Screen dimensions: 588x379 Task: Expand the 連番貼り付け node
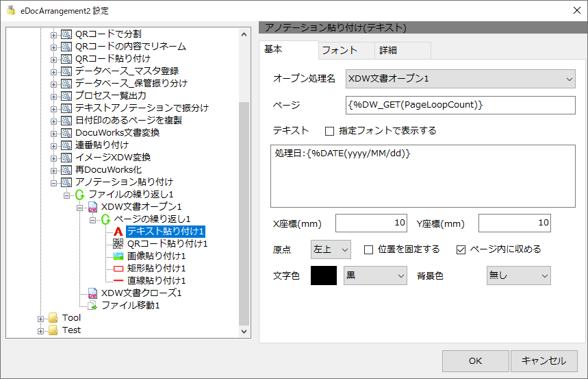coord(53,146)
